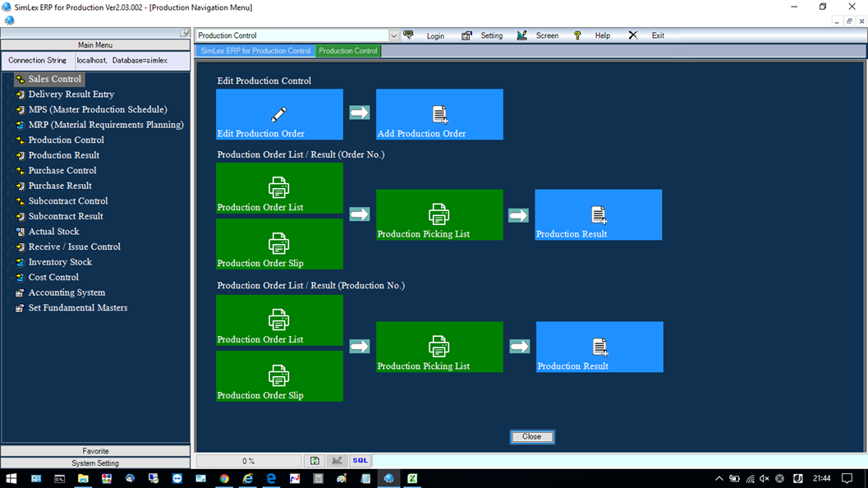Screen dimensions: 868x488
Task: Click the refresh icon in status bar
Action: click(315, 460)
